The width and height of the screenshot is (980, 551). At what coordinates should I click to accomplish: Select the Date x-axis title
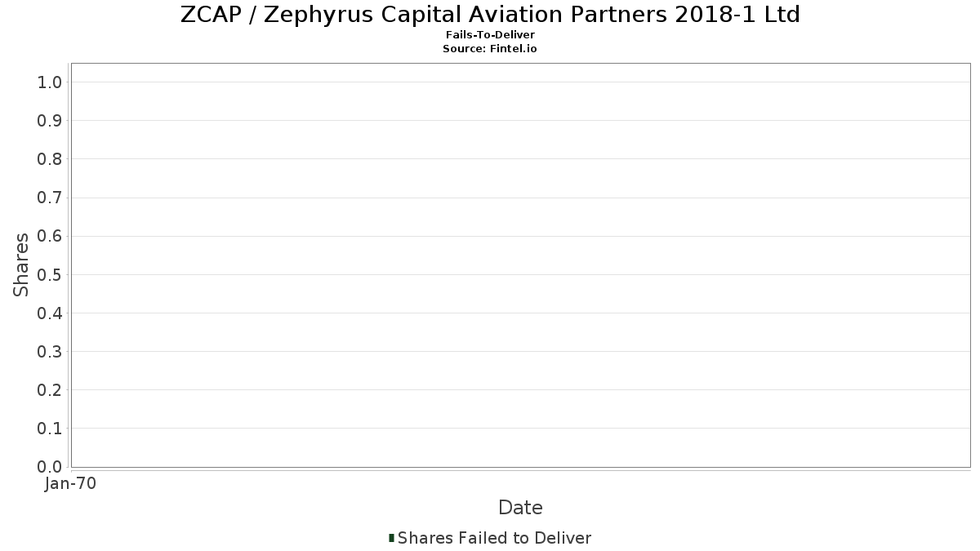520,508
